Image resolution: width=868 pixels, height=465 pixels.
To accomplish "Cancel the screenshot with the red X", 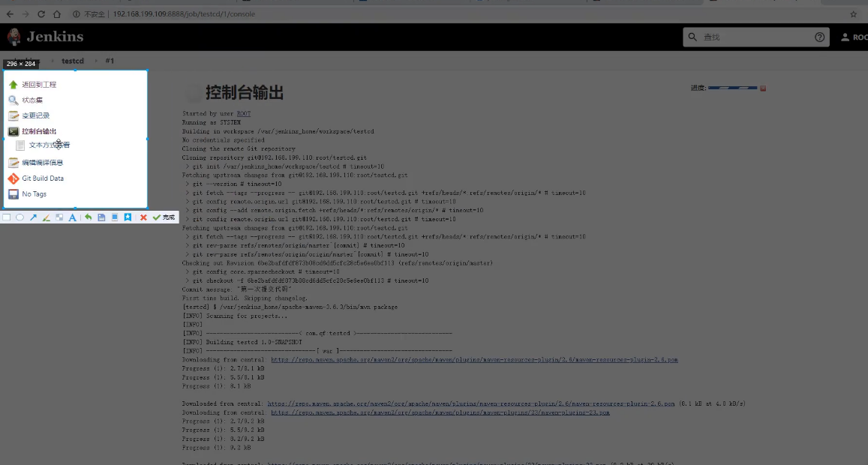I will click(x=143, y=217).
